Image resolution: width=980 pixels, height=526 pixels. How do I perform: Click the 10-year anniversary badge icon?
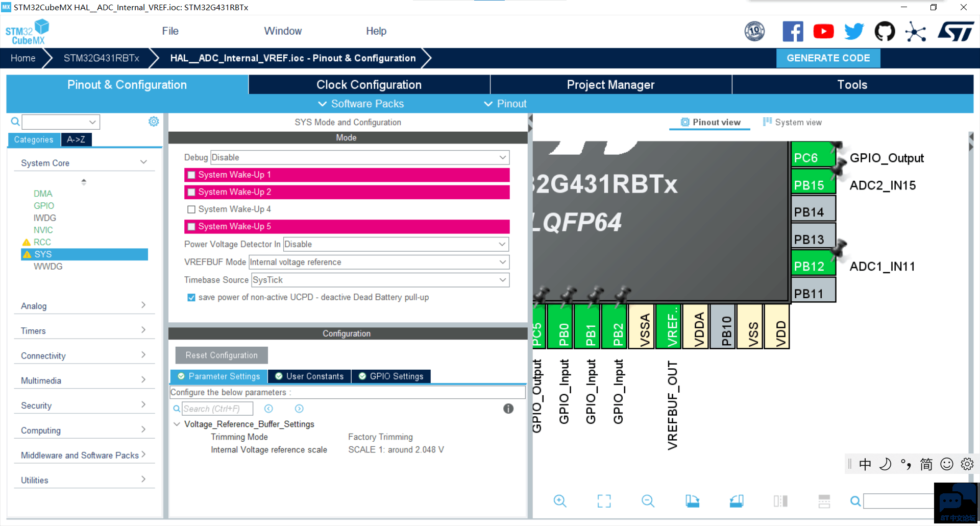(754, 32)
